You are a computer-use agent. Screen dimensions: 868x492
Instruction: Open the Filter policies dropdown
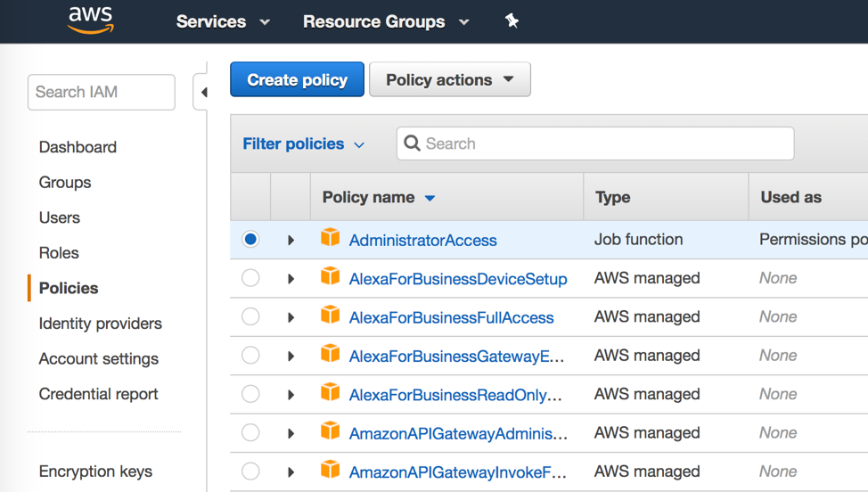pos(303,143)
